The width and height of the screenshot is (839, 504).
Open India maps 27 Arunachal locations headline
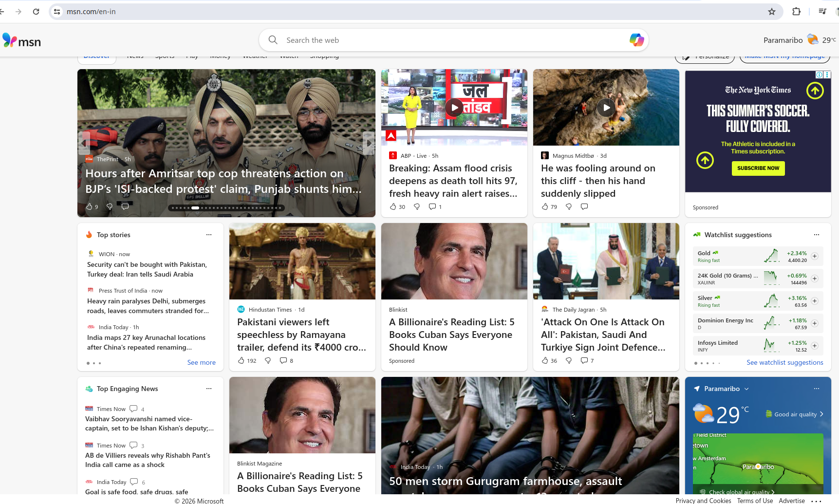pos(146,342)
